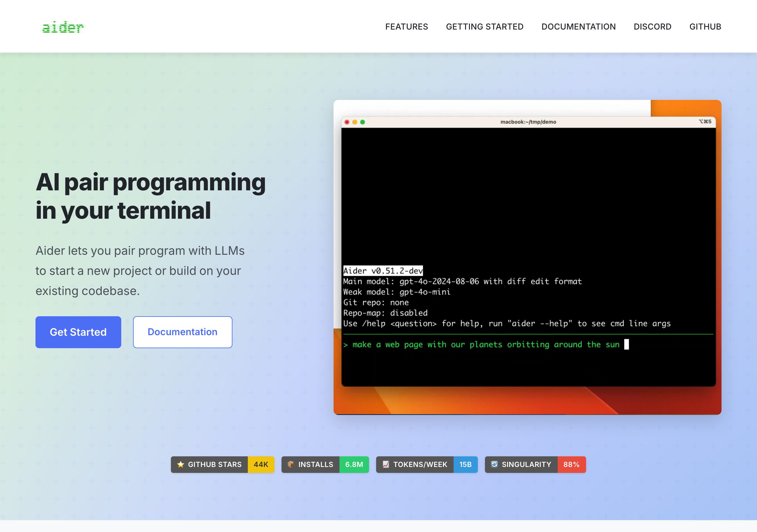The height and width of the screenshot is (532, 757).
Task: Click the green 'make a web page' prompt
Action: (481, 344)
